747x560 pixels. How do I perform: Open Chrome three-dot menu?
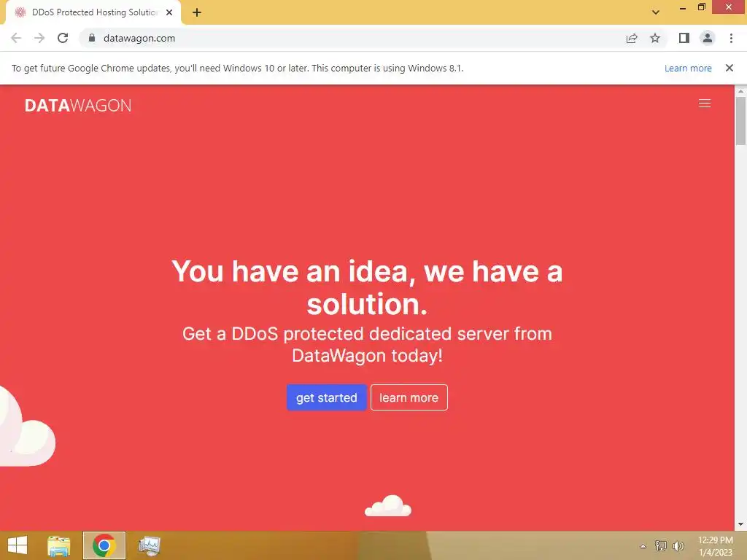[x=731, y=38]
